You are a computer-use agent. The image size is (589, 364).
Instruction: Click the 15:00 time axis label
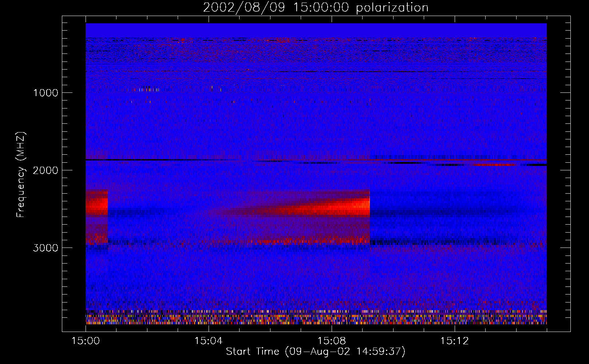86,341
